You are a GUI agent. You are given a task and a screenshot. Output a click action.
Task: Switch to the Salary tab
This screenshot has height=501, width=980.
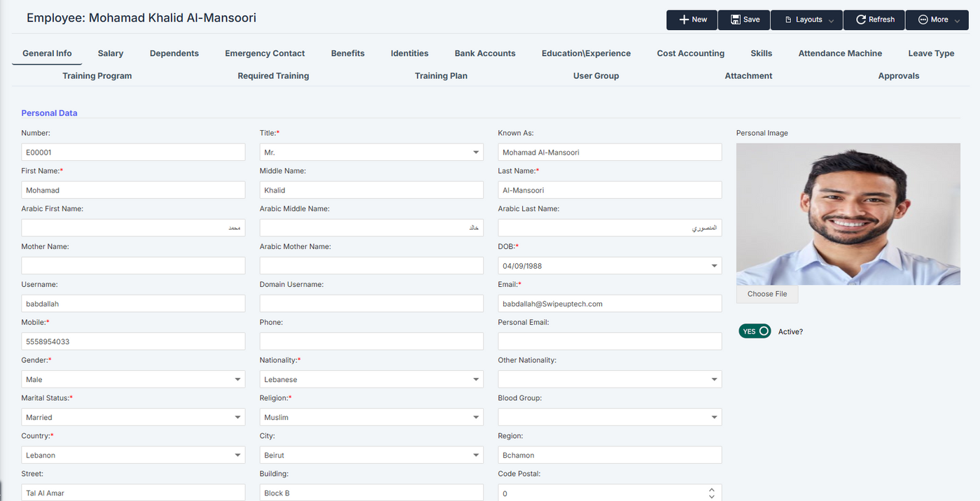[111, 53]
